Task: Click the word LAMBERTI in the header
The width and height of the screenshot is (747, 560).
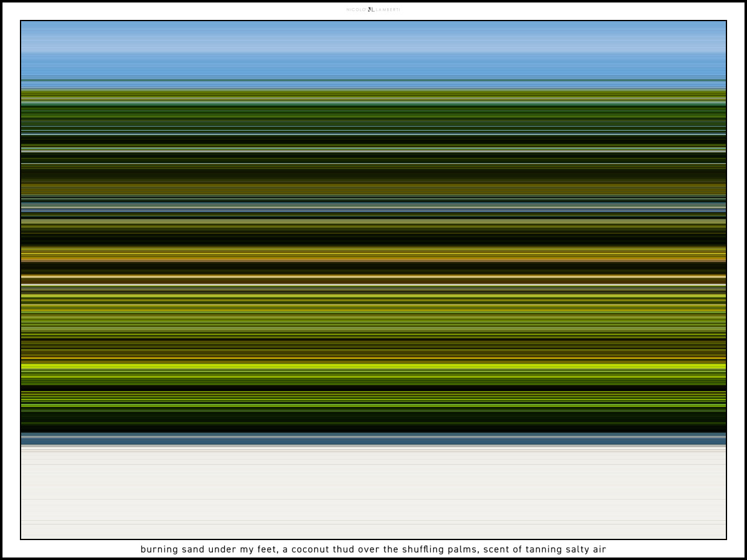Action: pyautogui.click(x=388, y=10)
